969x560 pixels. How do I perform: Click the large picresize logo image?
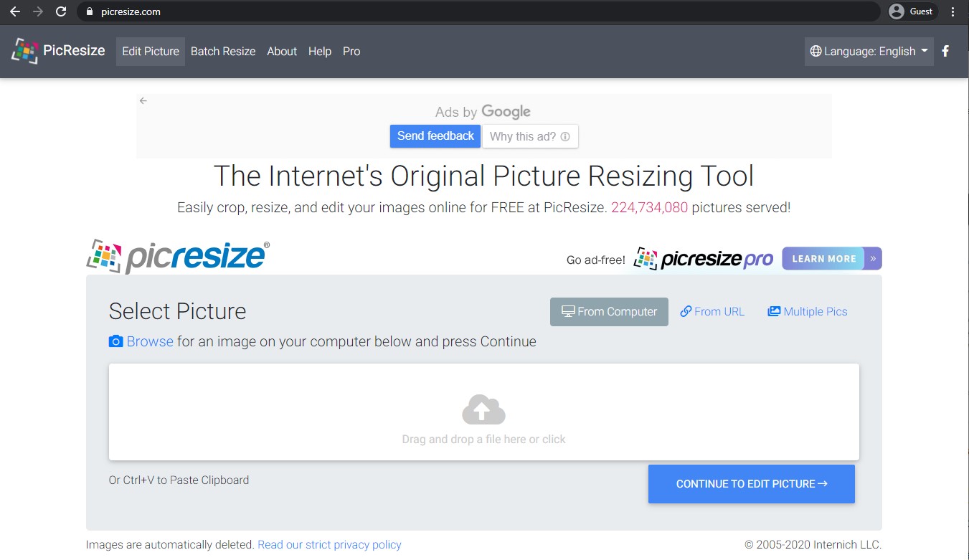[x=178, y=256]
